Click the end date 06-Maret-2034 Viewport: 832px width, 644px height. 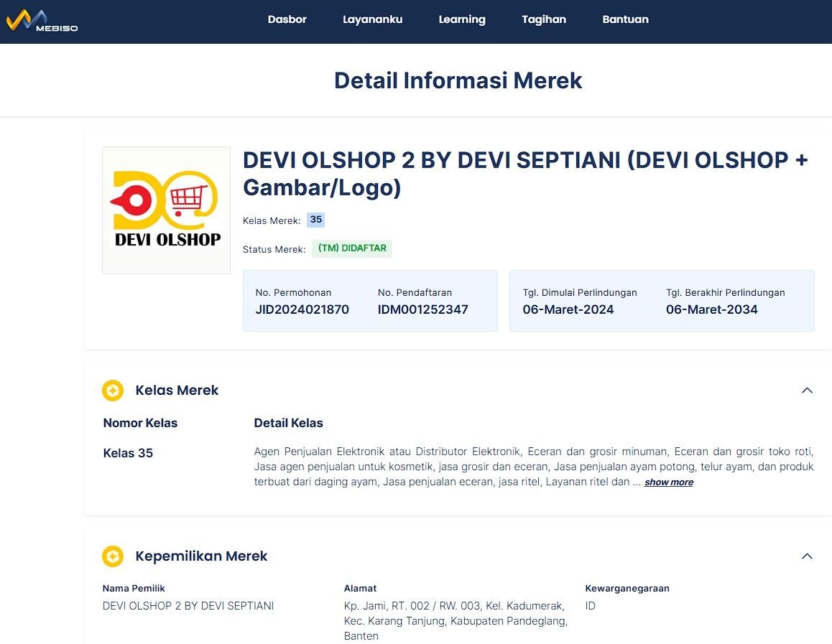tap(711, 309)
